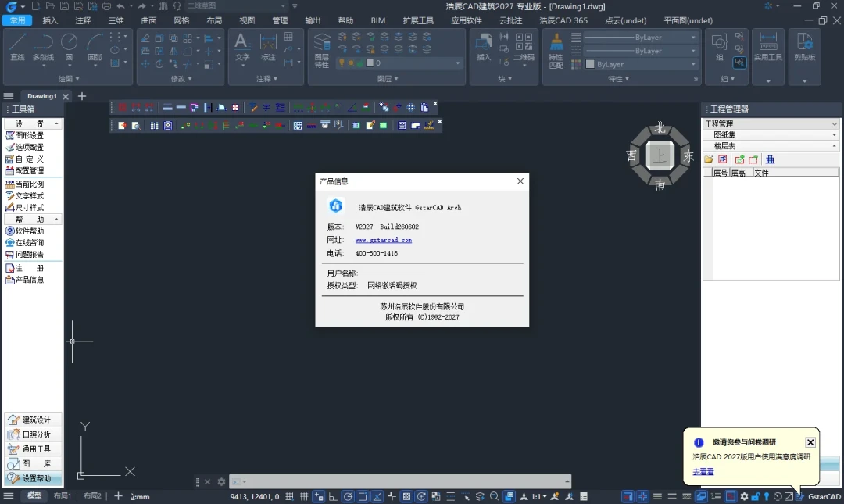Toggle the lock UI icon in status bar
This screenshot has width=844, height=504.
pos(756,496)
